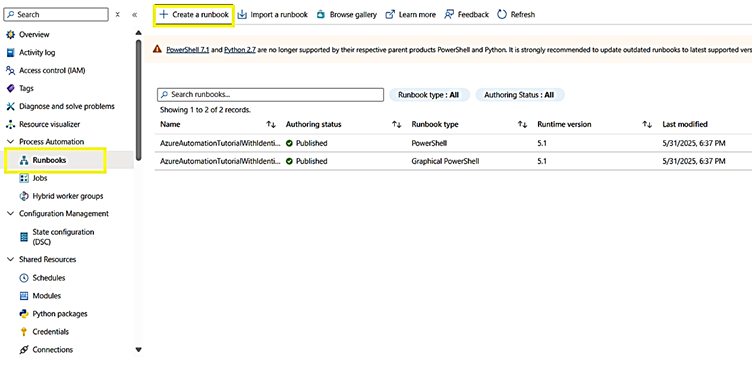The height and width of the screenshot is (381, 752).
Task: Click the Python packages icon
Action: pos(24,314)
